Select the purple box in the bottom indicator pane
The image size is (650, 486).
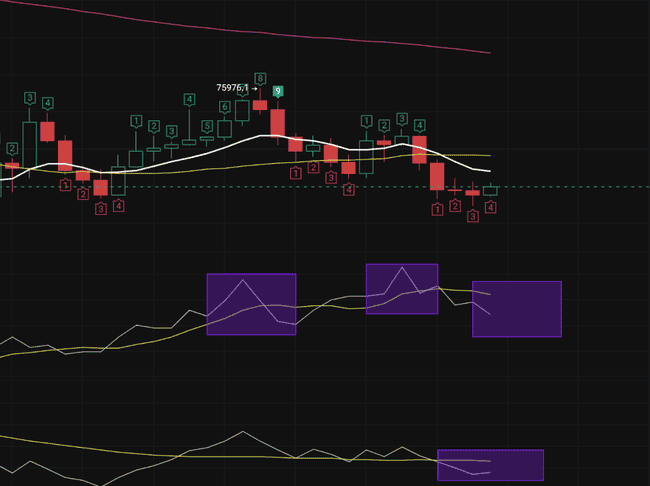pyautogui.click(x=490, y=465)
